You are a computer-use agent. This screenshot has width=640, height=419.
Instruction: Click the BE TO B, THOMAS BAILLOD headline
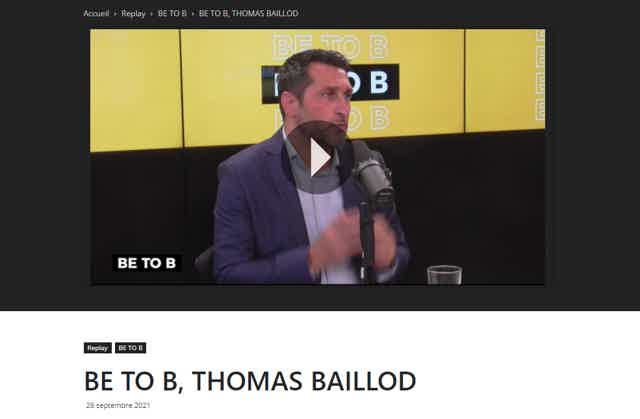click(x=250, y=381)
